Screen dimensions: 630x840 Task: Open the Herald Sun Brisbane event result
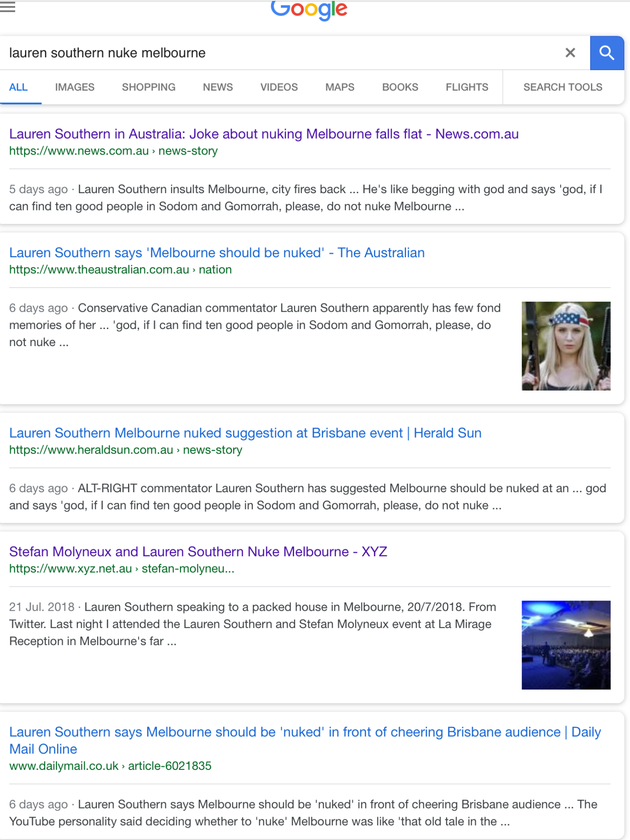click(x=245, y=433)
